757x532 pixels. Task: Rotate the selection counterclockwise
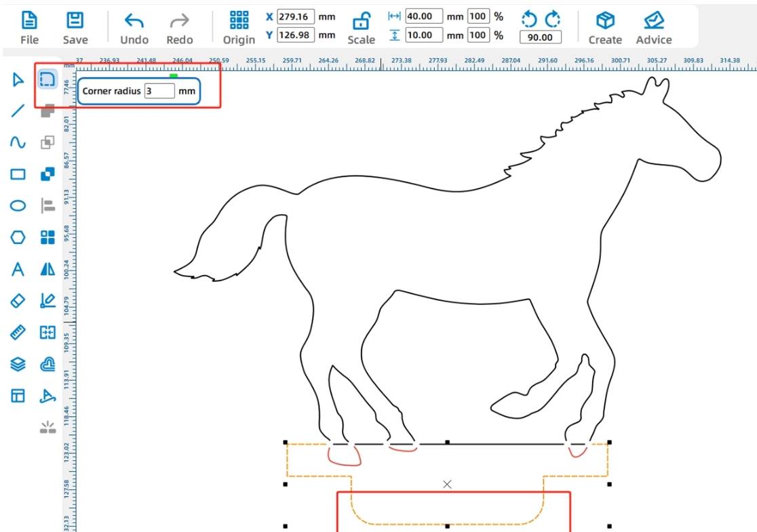pyautogui.click(x=528, y=18)
